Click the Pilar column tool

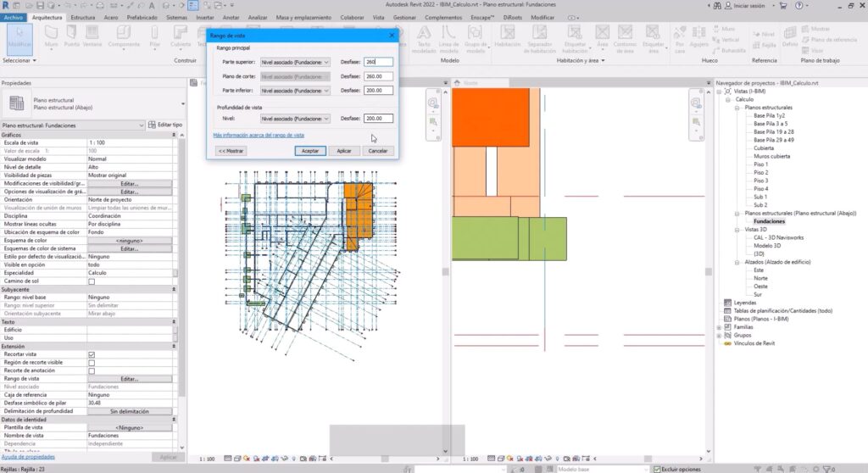[155, 36]
